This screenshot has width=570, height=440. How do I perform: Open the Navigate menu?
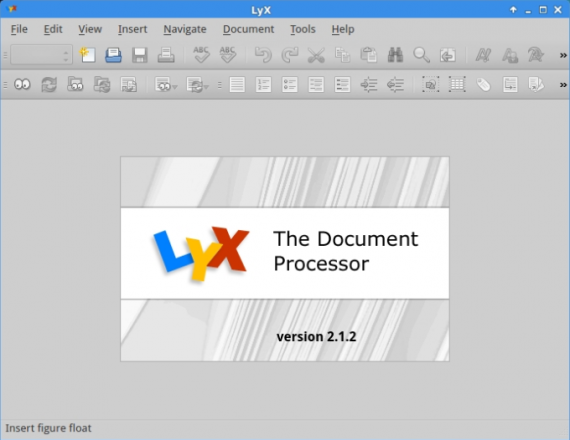tap(185, 29)
